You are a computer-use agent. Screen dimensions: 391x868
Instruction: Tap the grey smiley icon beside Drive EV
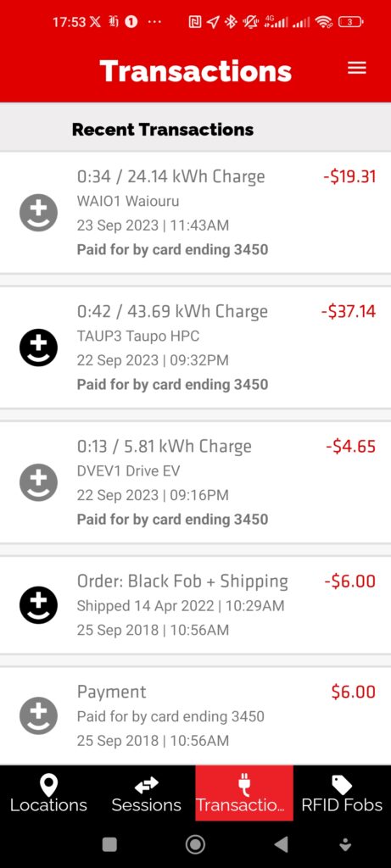tap(39, 482)
